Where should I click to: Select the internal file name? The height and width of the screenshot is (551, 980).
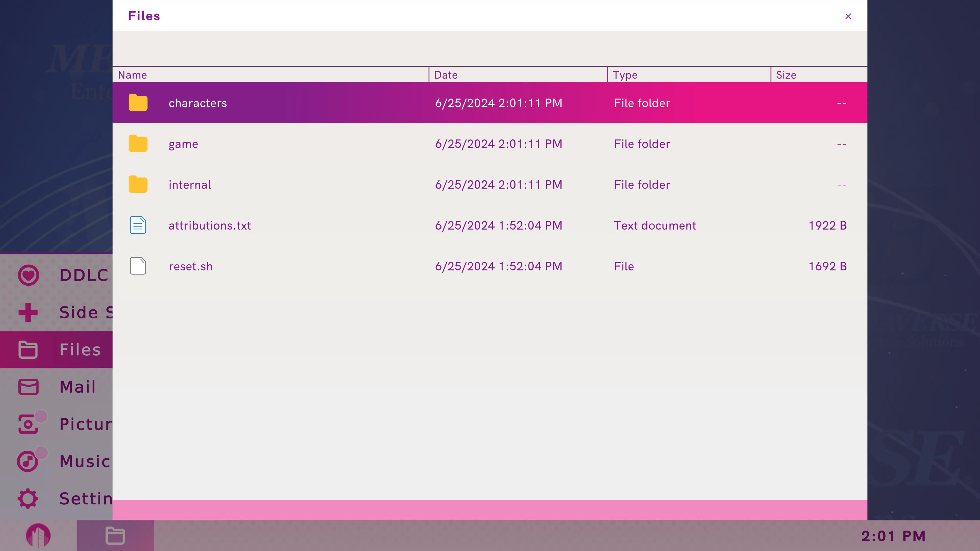click(x=189, y=184)
